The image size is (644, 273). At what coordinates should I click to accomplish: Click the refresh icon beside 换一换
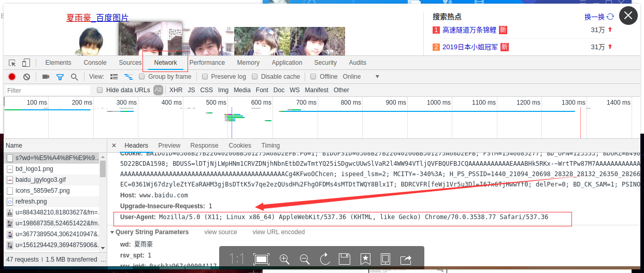(x=610, y=17)
